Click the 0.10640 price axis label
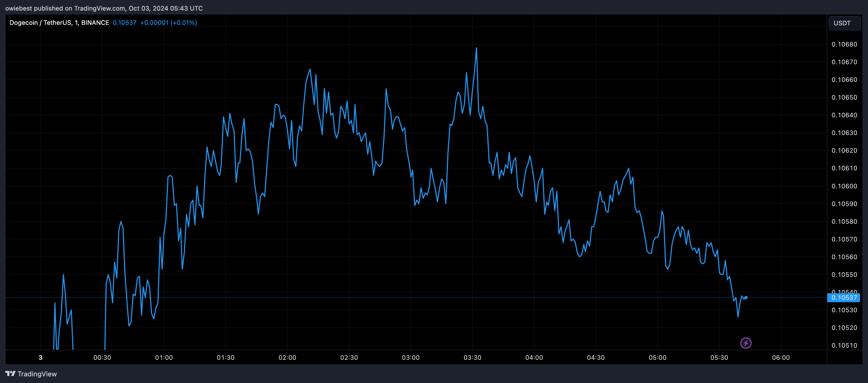The height and width of the screenshot is (383, 868). click(x=844, y=115)
